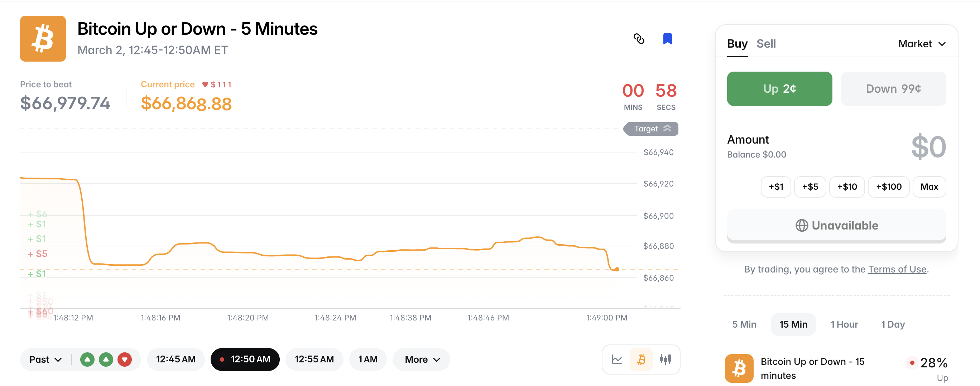Collapse the Target price badge
This screenshot has width=980, height=386.
[650, 129]
